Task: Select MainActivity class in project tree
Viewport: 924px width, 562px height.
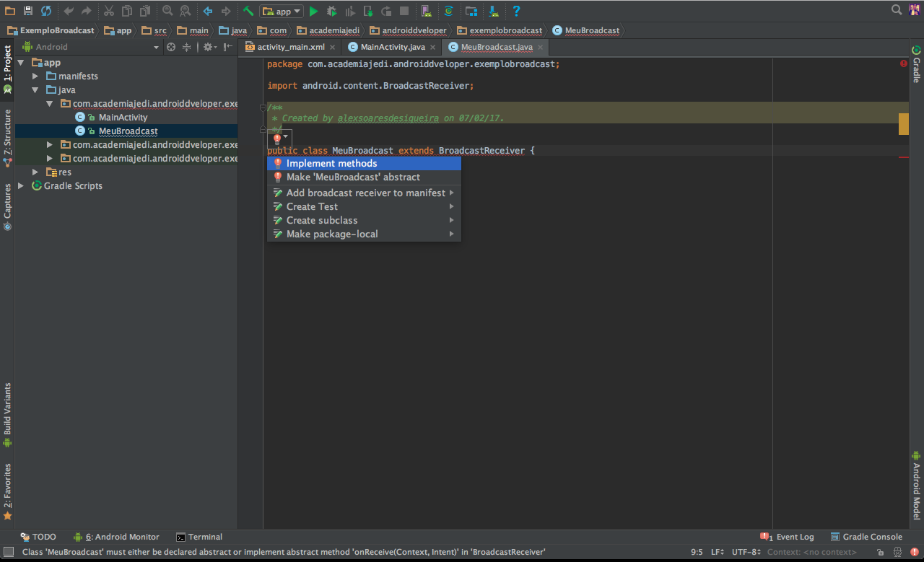Action: point(123,117)
